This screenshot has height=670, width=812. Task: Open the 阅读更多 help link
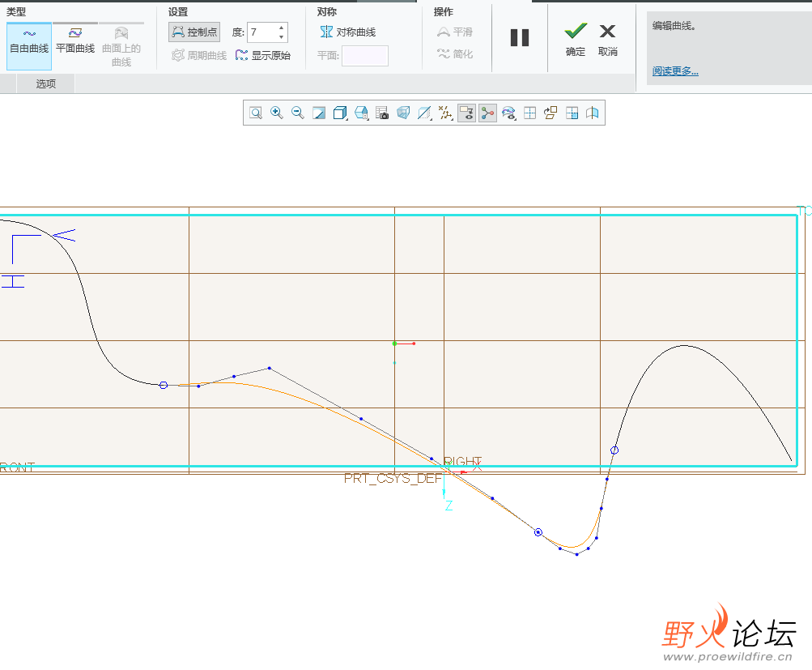coord(675,71)
